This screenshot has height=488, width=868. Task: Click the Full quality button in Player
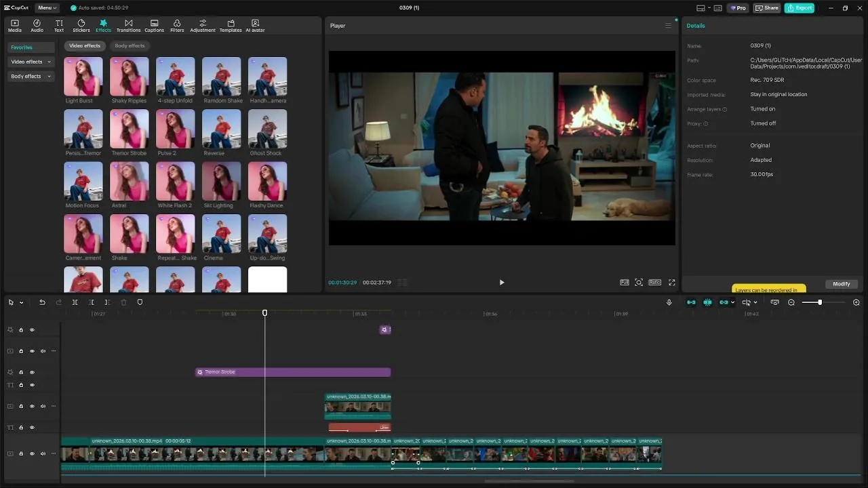[x=625, y=283]
